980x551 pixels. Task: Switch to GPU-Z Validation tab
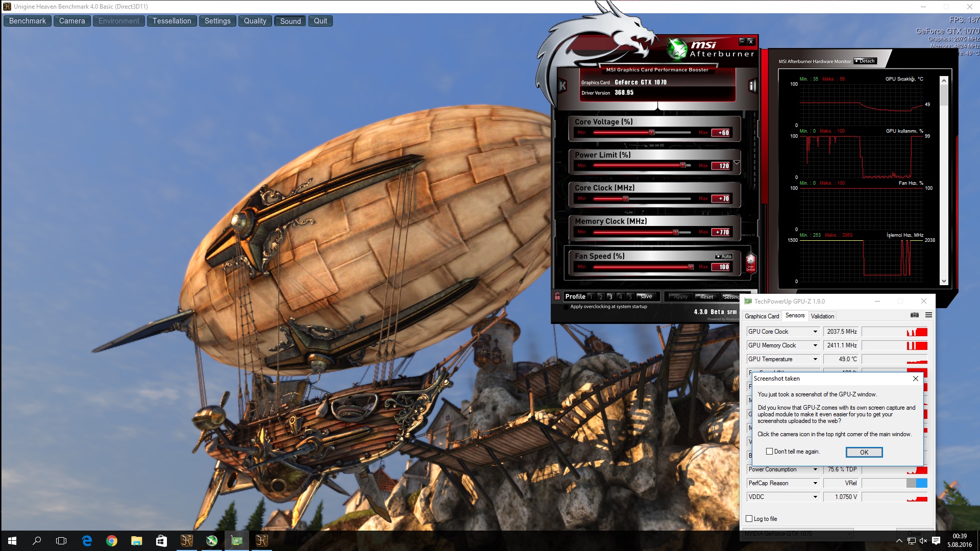(822, 316)
